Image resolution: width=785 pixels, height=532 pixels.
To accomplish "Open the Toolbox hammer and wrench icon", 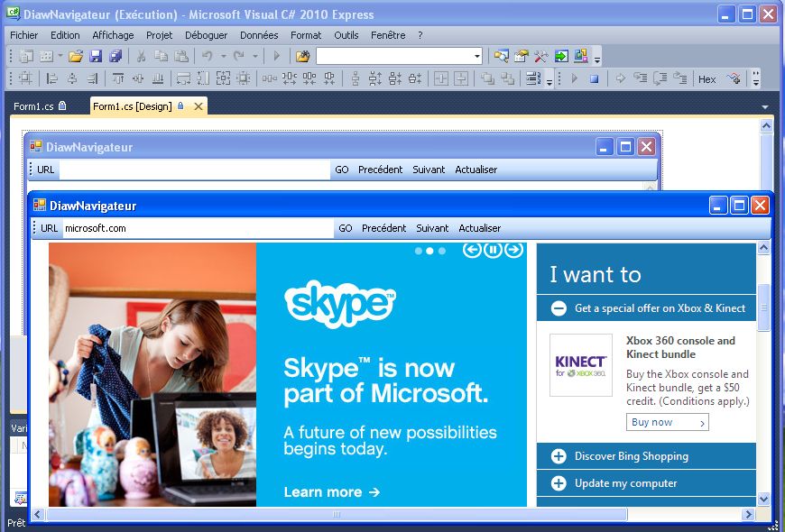I will pos(540,56).
